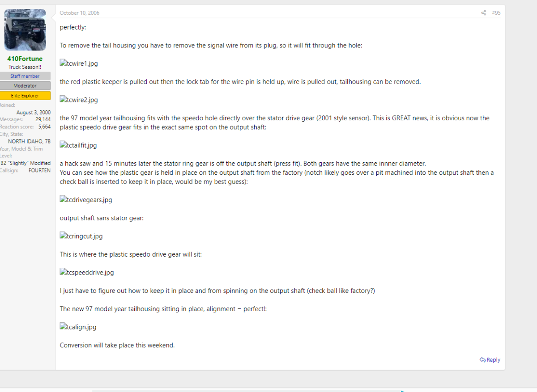Click the broken tcdrivegears.jpg image icon
The image size is (537, 392).
pos(63,200)
